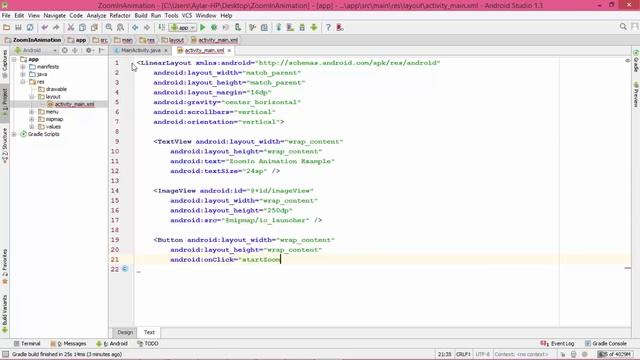Open the File menu
640x360 pixels.
[x=6, y=16]
